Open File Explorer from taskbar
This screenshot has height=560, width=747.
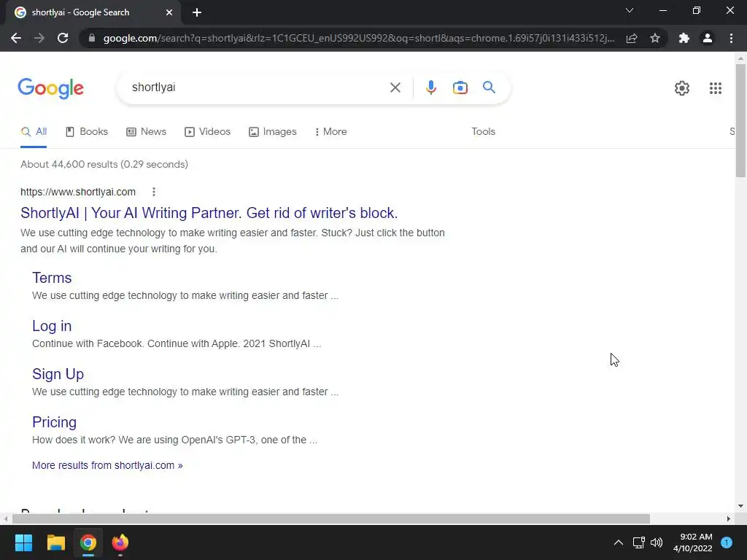pos(55,542)
